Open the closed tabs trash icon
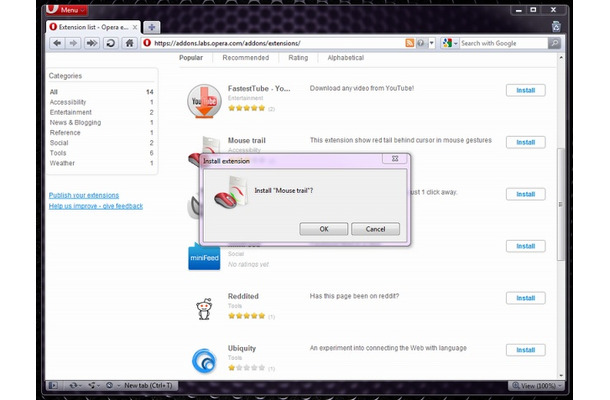Viewport: 610px width, 400px height. pos(556,26)
